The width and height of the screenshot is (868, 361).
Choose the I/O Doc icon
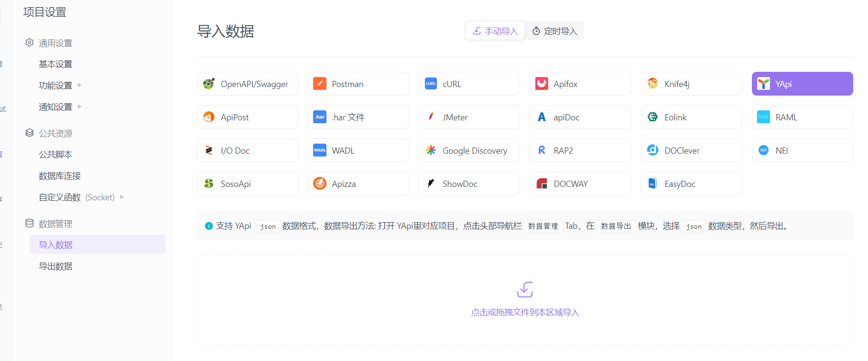pos(208,150)
